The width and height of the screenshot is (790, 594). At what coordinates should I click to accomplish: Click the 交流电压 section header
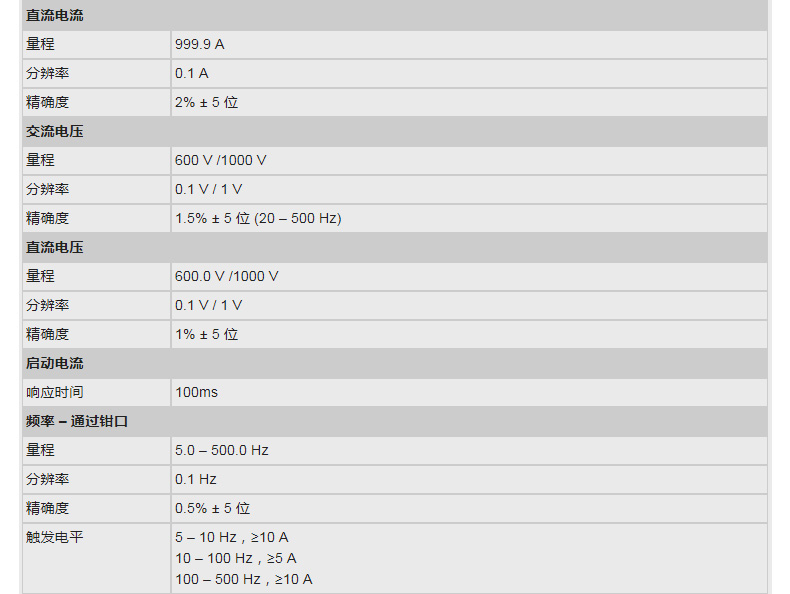click(x=55, y=131)
